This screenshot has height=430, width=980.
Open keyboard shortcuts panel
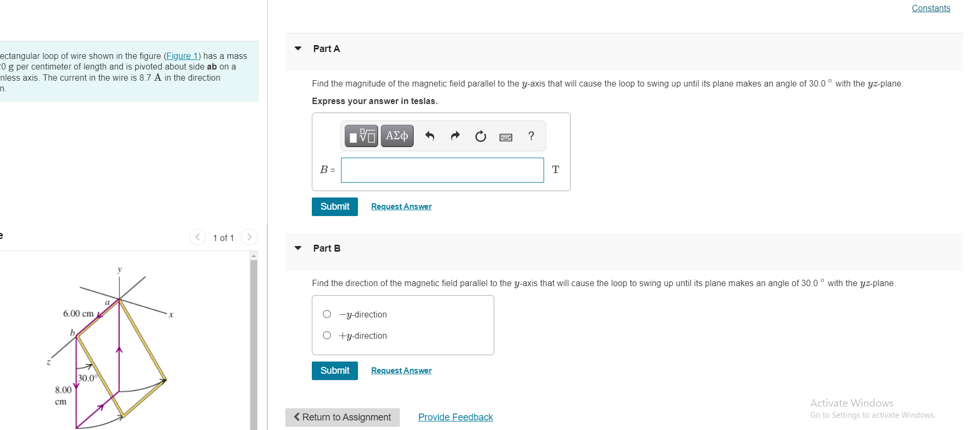[506, 137]
